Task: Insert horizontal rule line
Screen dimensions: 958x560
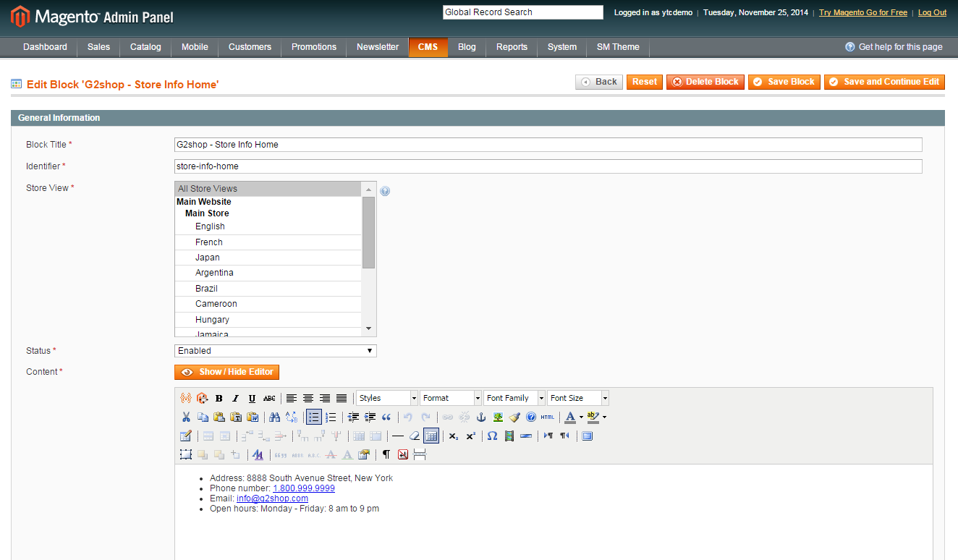Action: point(398,436)
